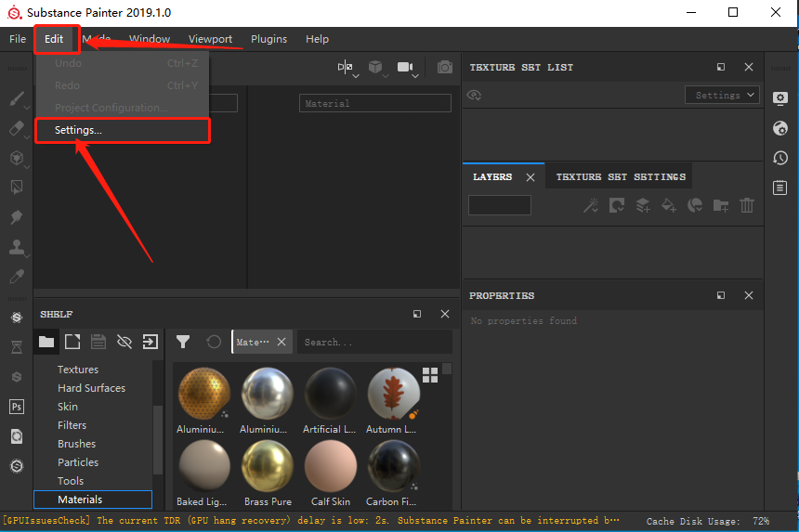Open the Photoshop export plugin icon
Image resolution: width=799 pixels, height=532 pixels.
click(x=17, y=407)
